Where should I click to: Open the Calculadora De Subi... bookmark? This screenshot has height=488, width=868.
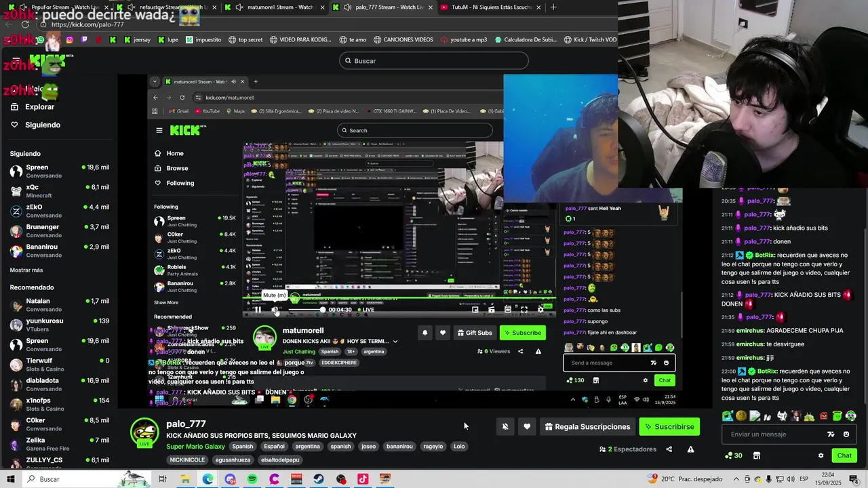[526, 40]
